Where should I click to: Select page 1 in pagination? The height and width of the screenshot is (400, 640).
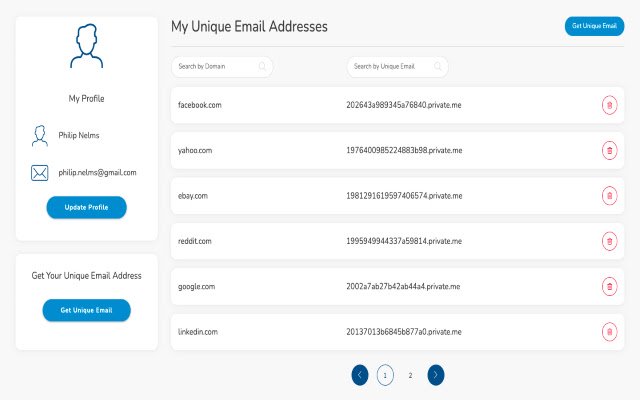[385, 375]
